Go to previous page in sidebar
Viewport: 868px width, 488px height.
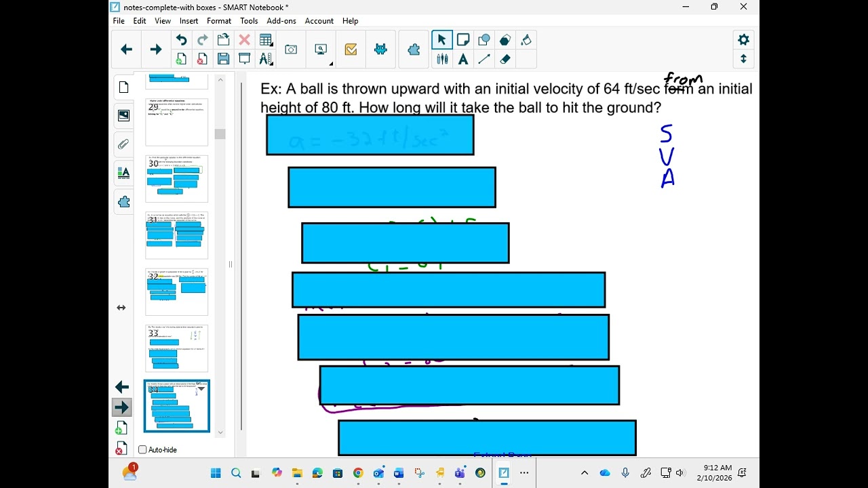[x=122, y=387]
